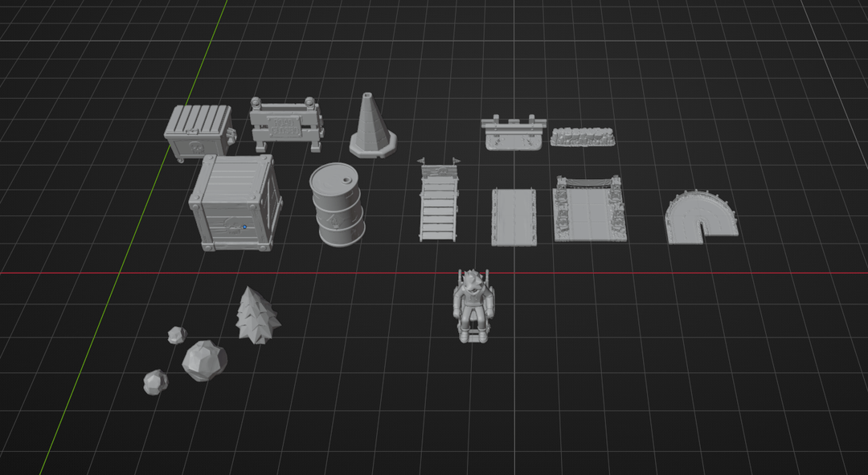Pick the plain straight road segment
Viewport: 868px width, 475px height.
click(x=514, y=216)
